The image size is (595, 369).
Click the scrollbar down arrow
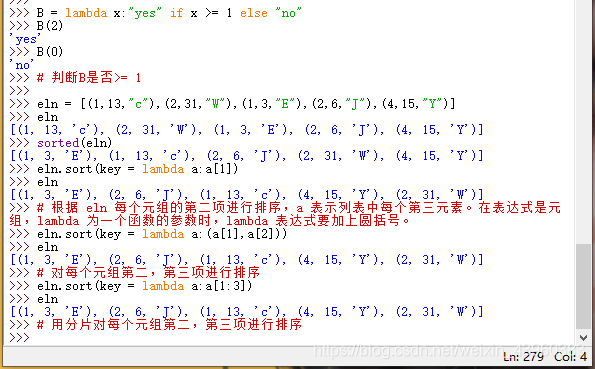583,337
